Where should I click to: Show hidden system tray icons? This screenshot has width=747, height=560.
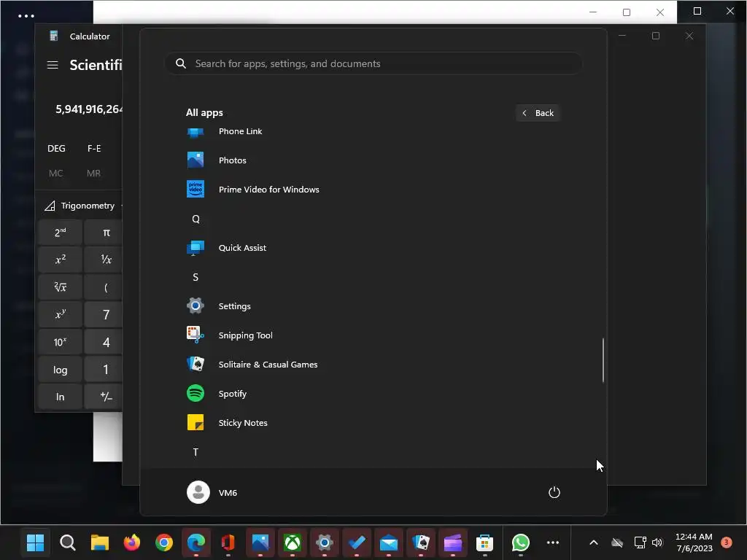(x=594, y=542)
